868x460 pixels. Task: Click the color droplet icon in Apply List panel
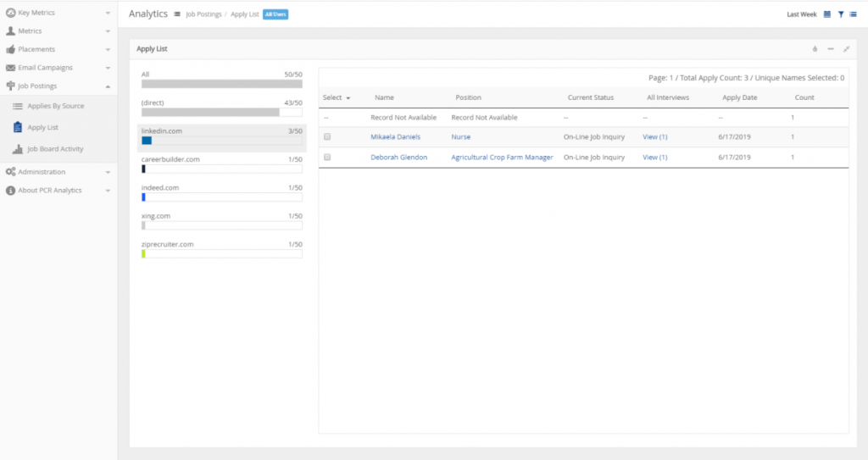click(x=815, y=49)
